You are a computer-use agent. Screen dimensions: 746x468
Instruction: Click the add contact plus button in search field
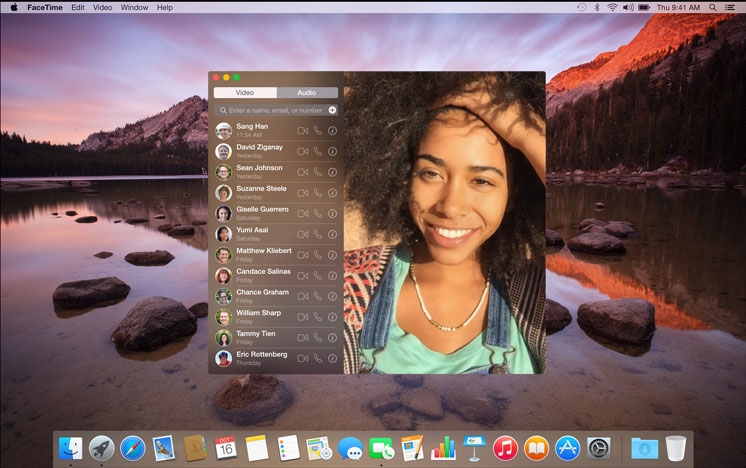(x=332, y=110)
